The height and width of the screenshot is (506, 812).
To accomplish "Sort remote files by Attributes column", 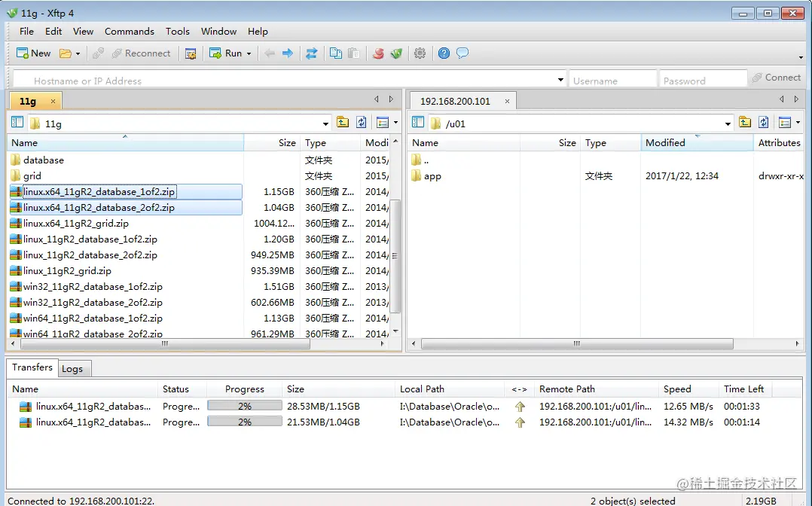I will pos(780,143).
